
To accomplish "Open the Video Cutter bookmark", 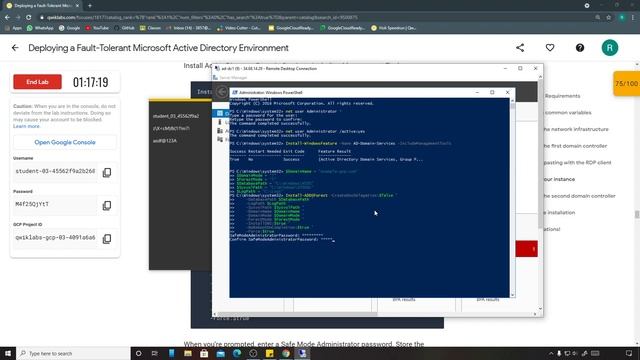I will (239, 28).
